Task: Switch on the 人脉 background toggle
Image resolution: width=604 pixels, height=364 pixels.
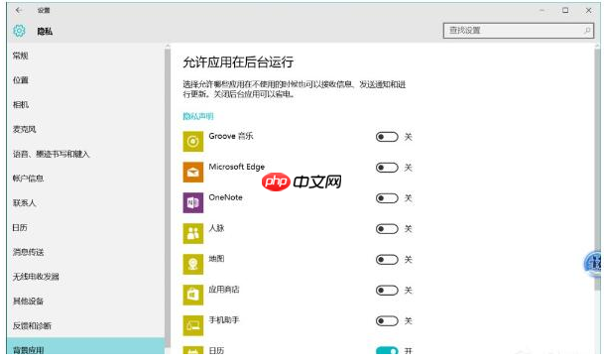Action: click(387, 229)
